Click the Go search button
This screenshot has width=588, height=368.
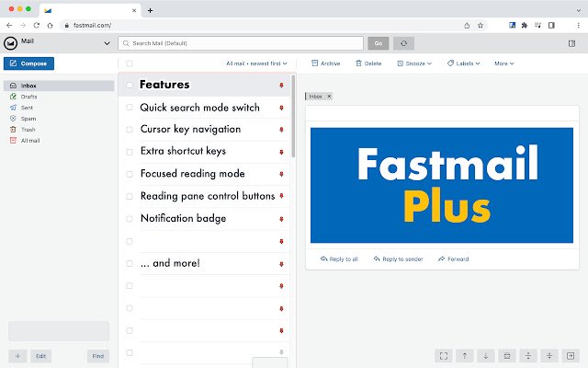(378, 43)
